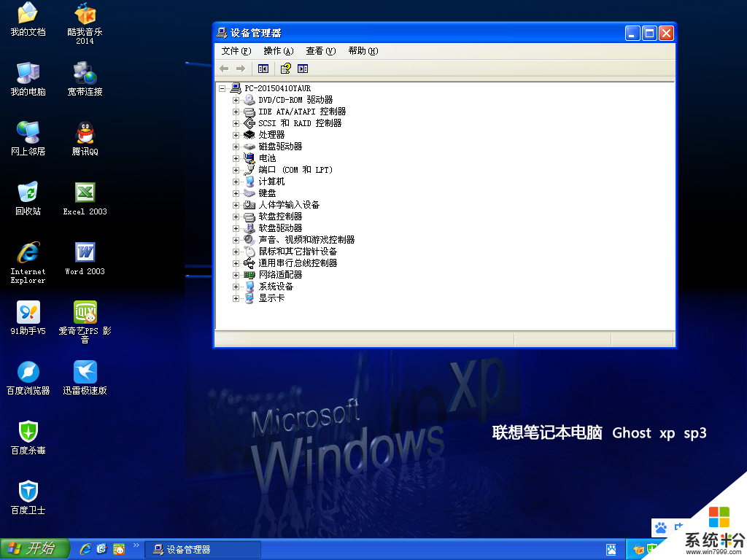This screenshot has width=747, height=560.
Task: Expand the 网络适配器 tree node
Action: (236, 275)
